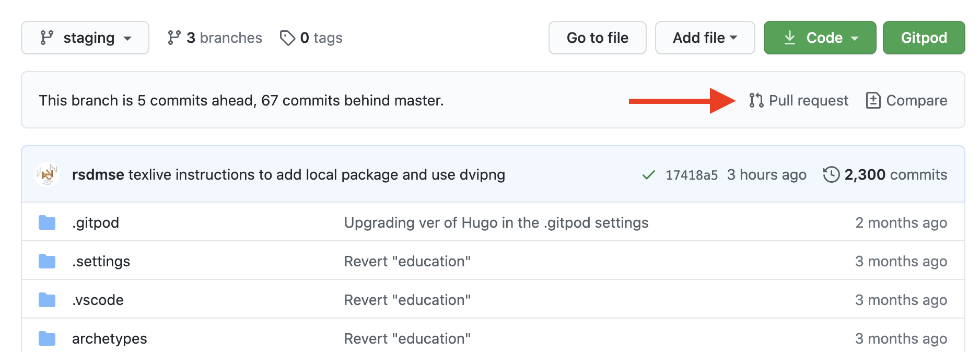Open the 3 branches page
980x352 pixels.
coord(222,37)
